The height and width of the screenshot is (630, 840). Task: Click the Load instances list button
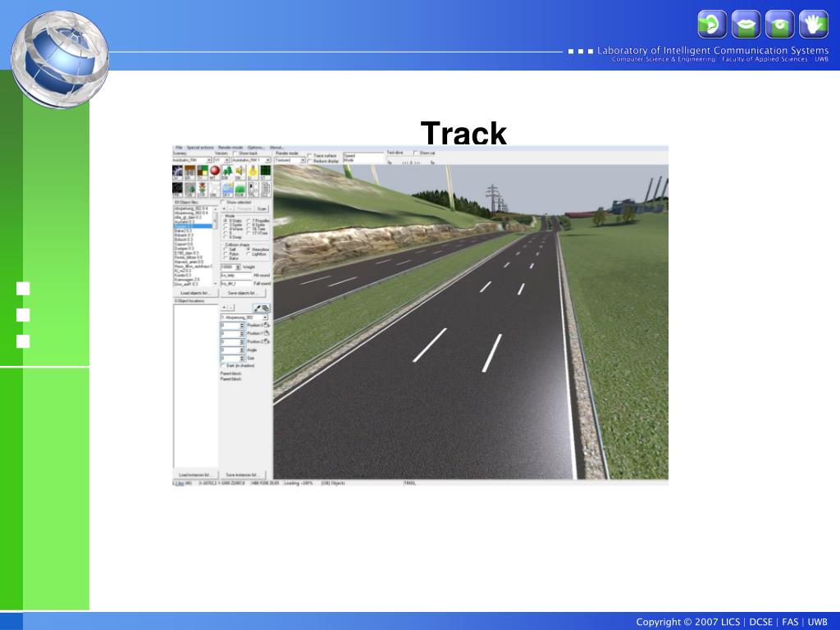[x=195, y=475]
